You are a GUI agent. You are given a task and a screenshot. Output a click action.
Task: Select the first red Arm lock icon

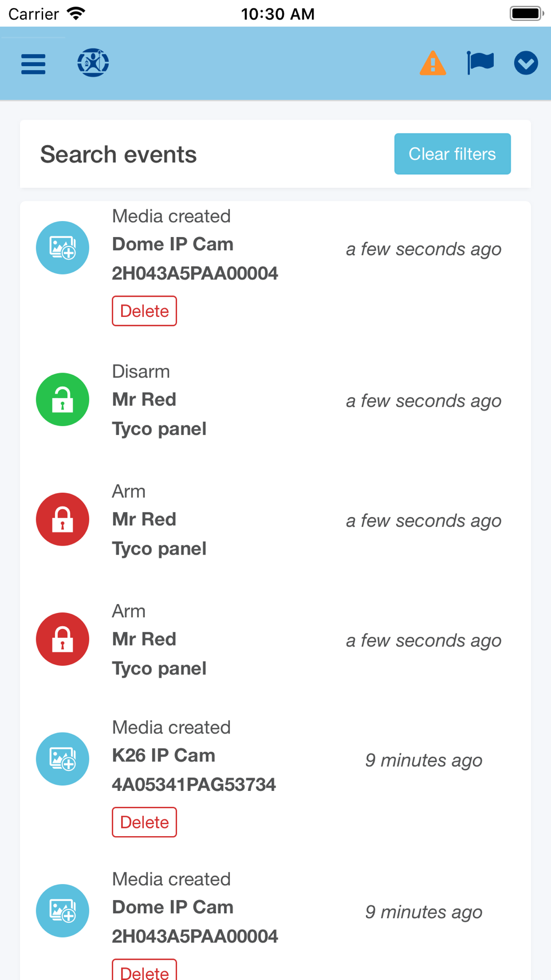(x=62, y=519)
